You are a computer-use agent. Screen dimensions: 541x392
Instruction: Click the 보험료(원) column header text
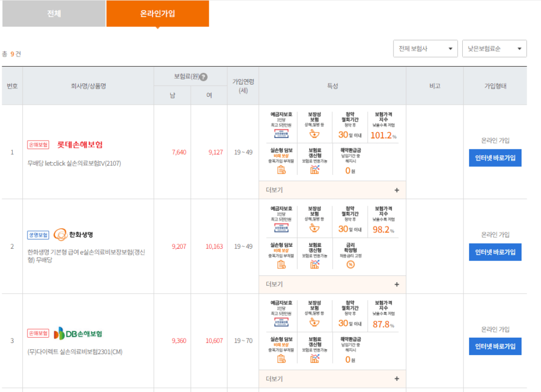(186, 76)
